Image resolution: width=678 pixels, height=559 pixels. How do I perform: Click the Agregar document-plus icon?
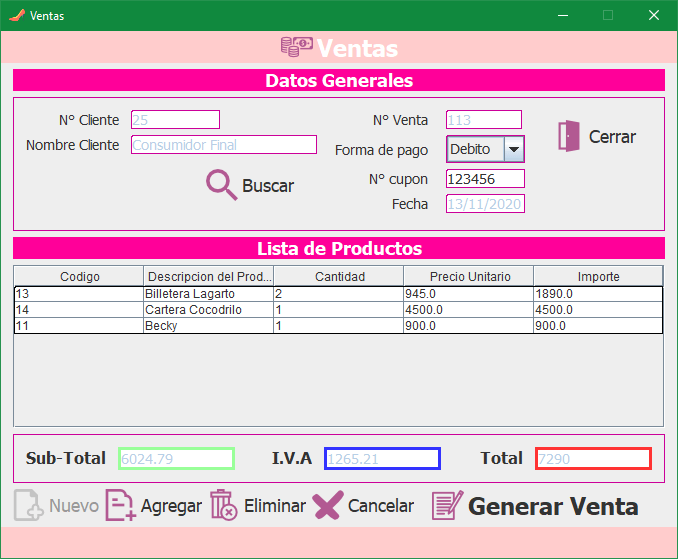point(120,506)
